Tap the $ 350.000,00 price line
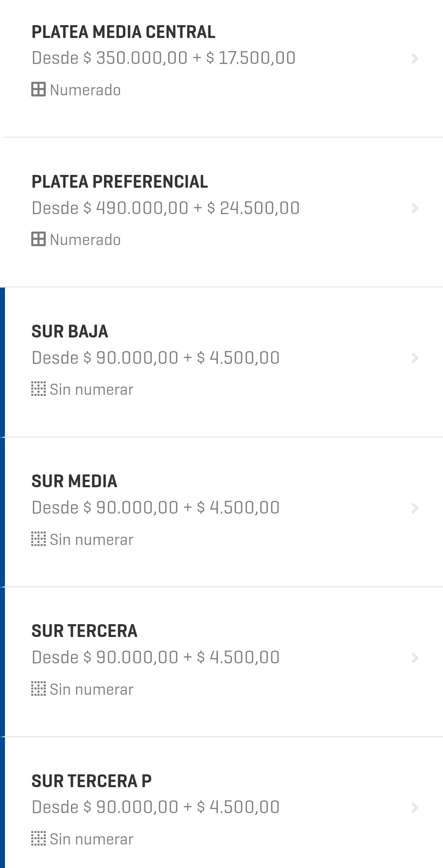 click(163, 58)
